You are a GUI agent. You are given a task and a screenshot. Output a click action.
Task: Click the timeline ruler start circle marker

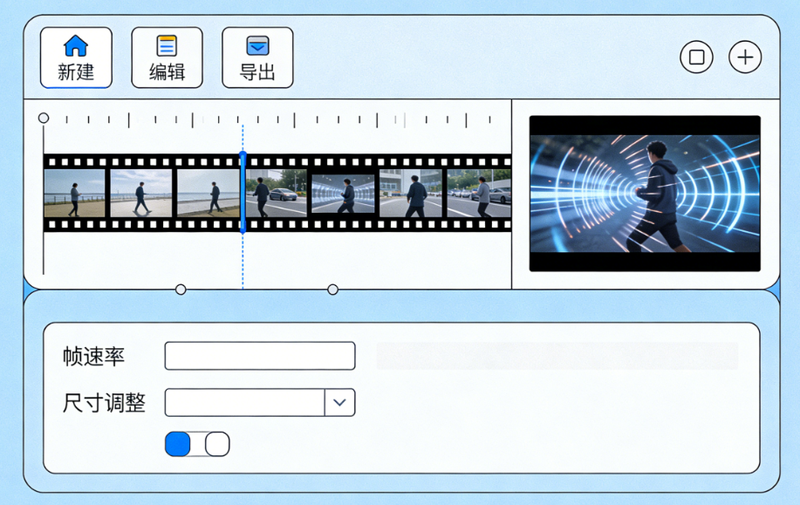coord(43,118)
